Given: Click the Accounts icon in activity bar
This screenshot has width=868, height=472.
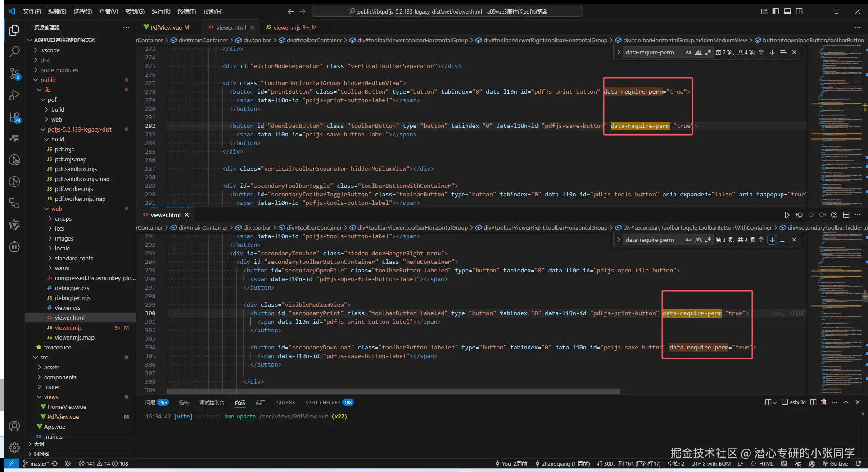Looking at the screenshot, I should coord(14,426).
